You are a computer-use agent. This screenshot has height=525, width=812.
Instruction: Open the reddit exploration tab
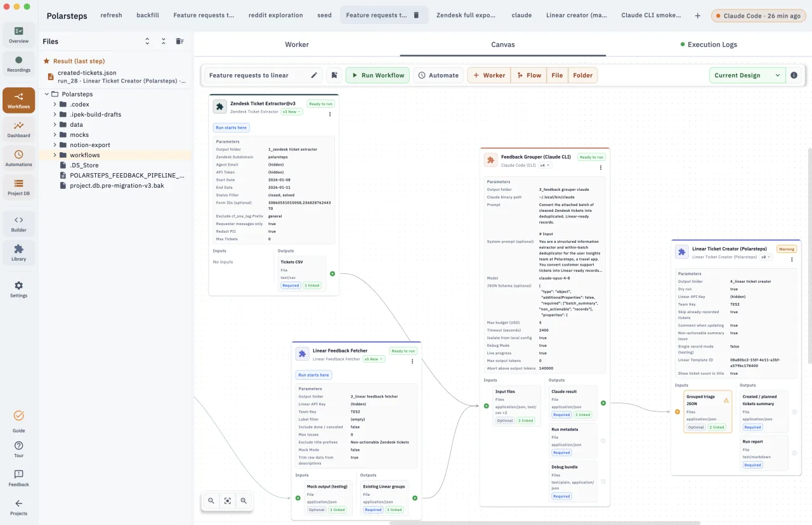coord(275,15)
